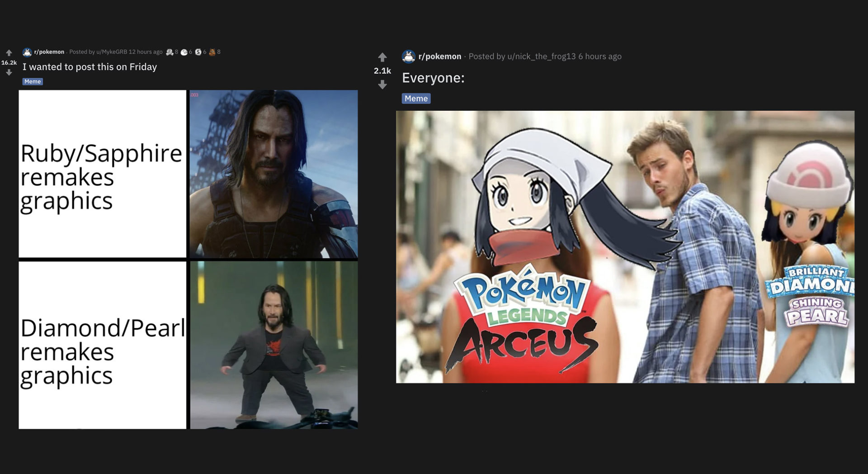The width and height of the screenshot is (868, 474).
Task: Upvote the "I wanted to post this on Friday" post
Action: coord(9,53)
